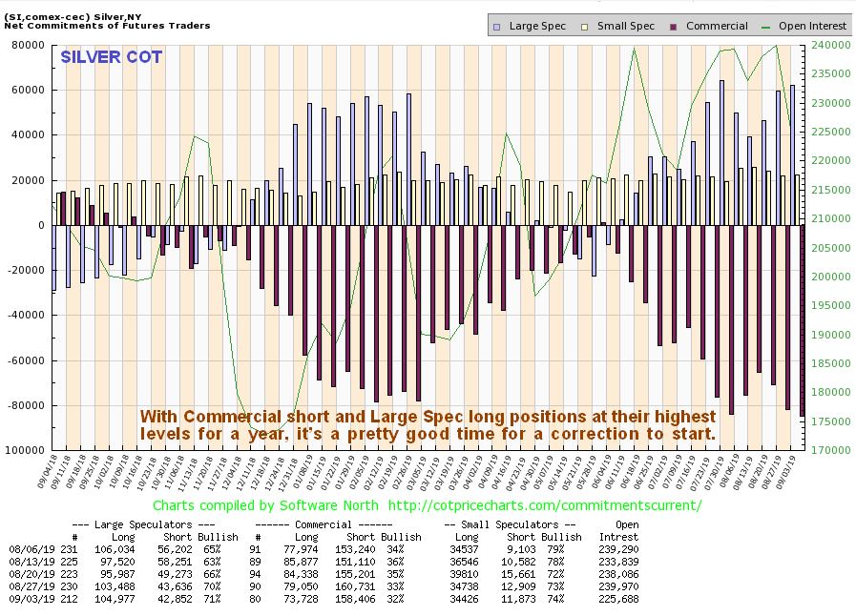Click the 240000 right axis value
Viewport: 856px width, 616px height.
click(830, 45)
